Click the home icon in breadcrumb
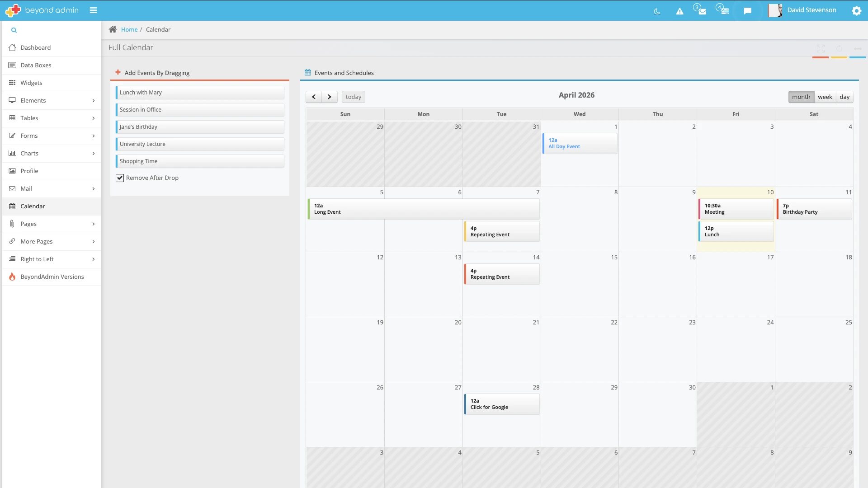This screenshot has height=488, width=868. click(113, 29)
